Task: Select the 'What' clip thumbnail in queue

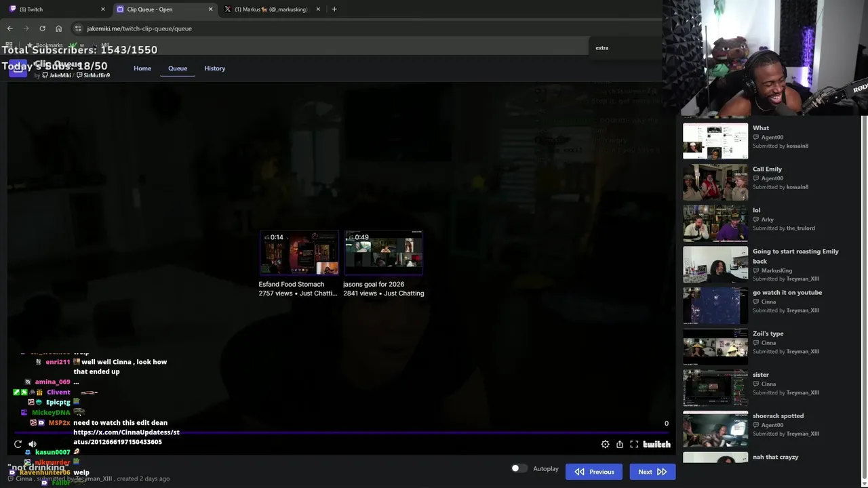Action: click(x=715, y=141)
